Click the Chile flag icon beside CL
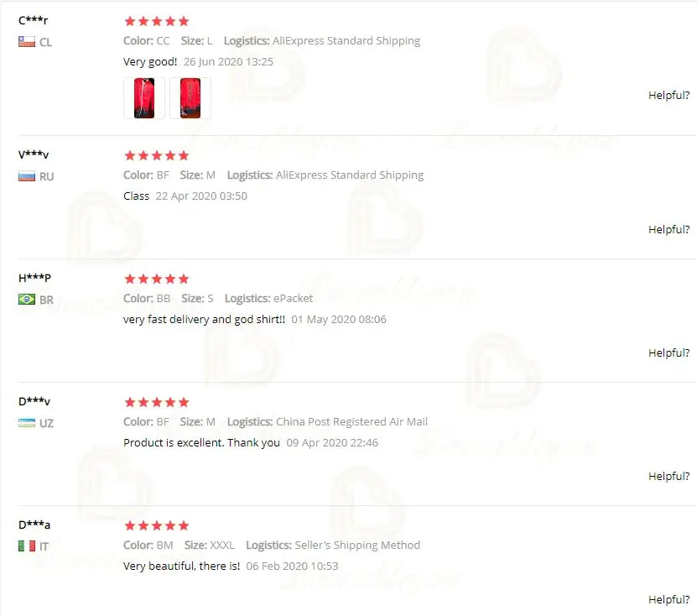 27,42
